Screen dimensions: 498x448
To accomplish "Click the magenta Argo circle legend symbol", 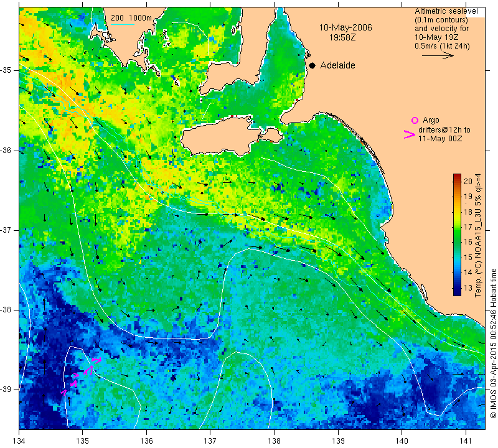I will [415, 120].
